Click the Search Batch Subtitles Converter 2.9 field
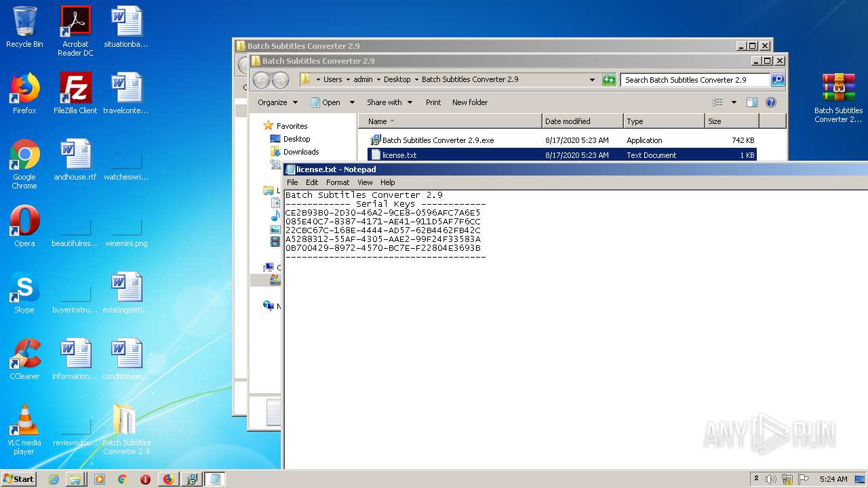 [695, 79]
